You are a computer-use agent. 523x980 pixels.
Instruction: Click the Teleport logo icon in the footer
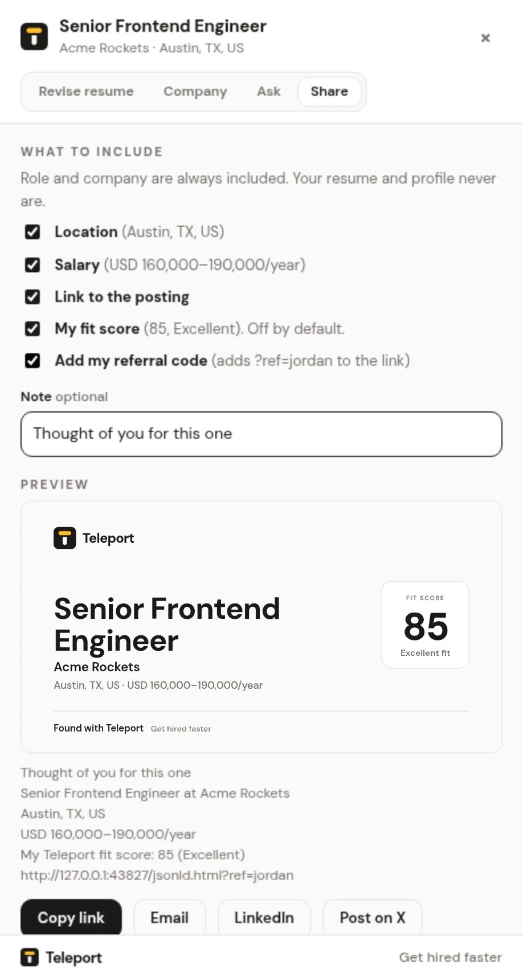30,957
